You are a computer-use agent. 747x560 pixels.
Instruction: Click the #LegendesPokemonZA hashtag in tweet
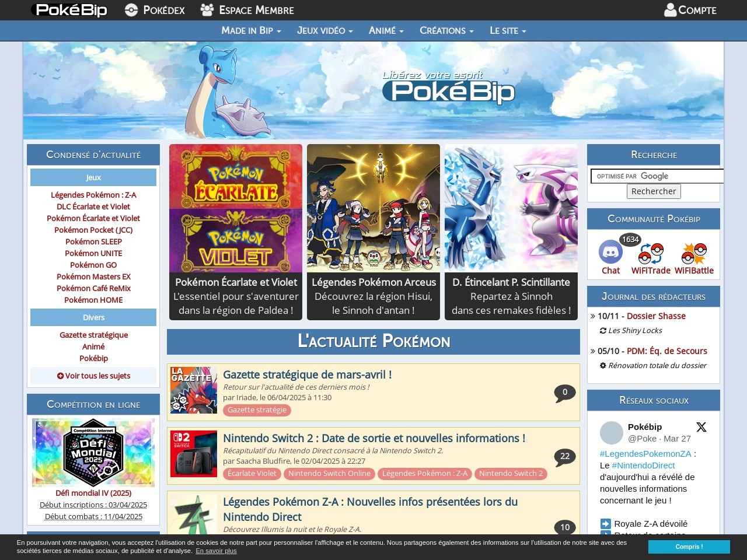645,453
